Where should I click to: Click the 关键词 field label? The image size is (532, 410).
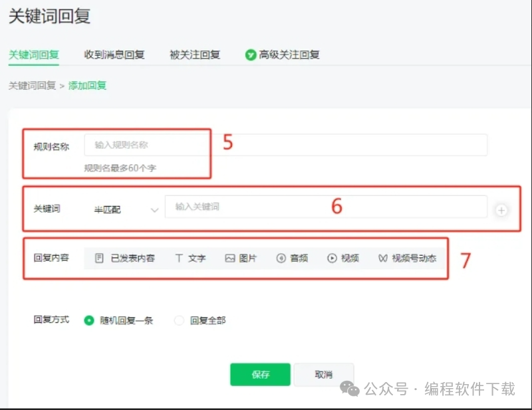(47, 209)
